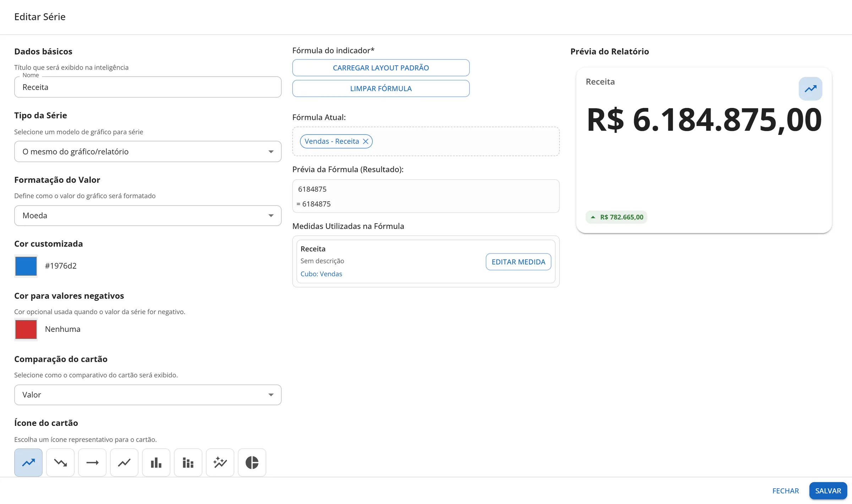The height and width of the screenshot is (504, 852).
Task: Click the Vendas - Receita chip label
Action: click(x=332, y=141)
